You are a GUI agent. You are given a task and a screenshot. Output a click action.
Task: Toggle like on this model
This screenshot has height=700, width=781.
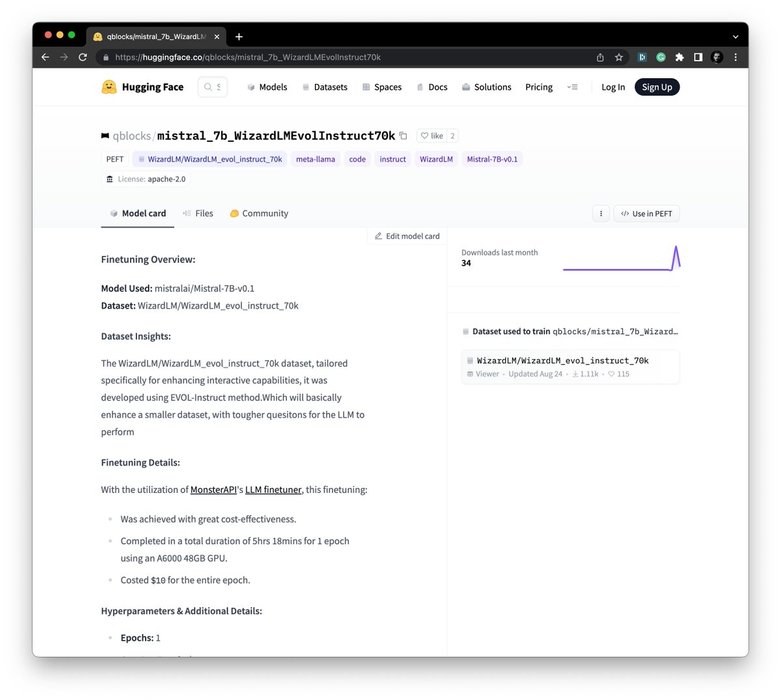pyautogui.click(x=431, y=136)
